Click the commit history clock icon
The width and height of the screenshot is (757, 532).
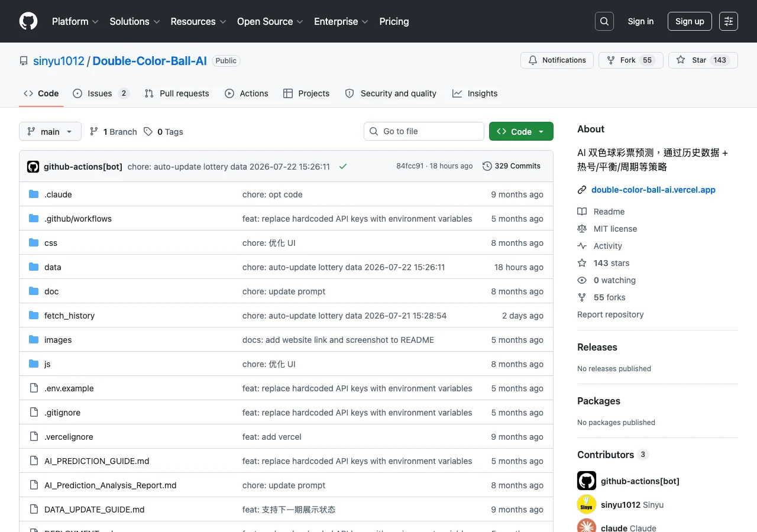[487, 166]
